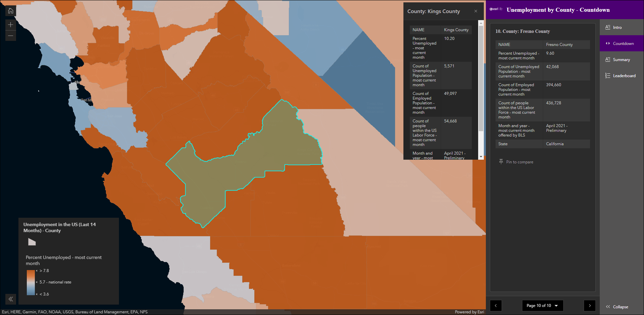Click the 'Kings County' name value in popup
The width and height of the screenshot is (644, 315).
[456, 30]
